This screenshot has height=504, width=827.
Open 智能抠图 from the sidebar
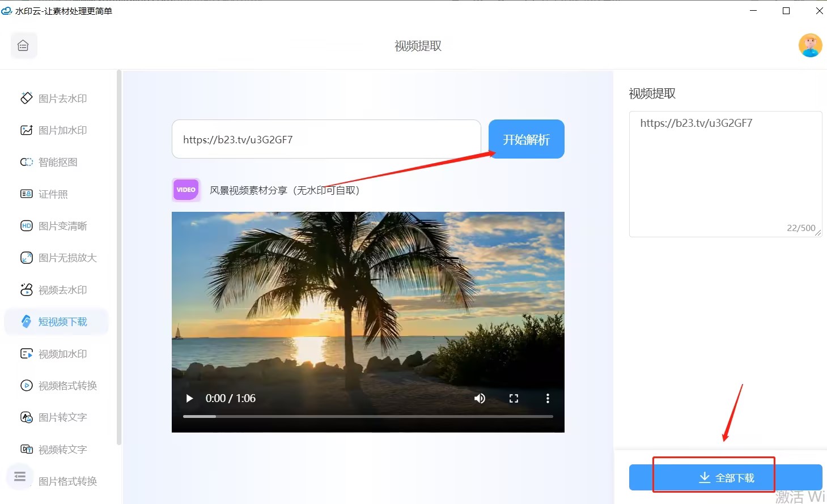pyautogui.click(x=58, y=162)
